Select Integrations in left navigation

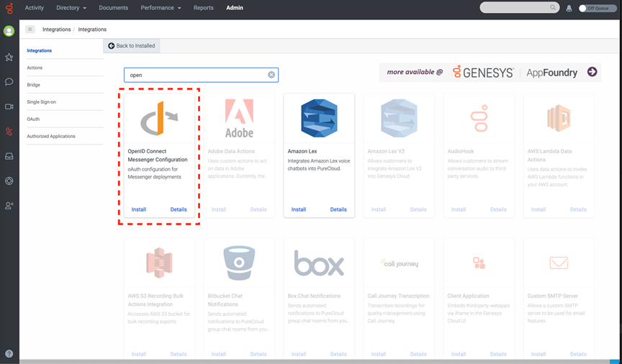click(x=40, y=50)
